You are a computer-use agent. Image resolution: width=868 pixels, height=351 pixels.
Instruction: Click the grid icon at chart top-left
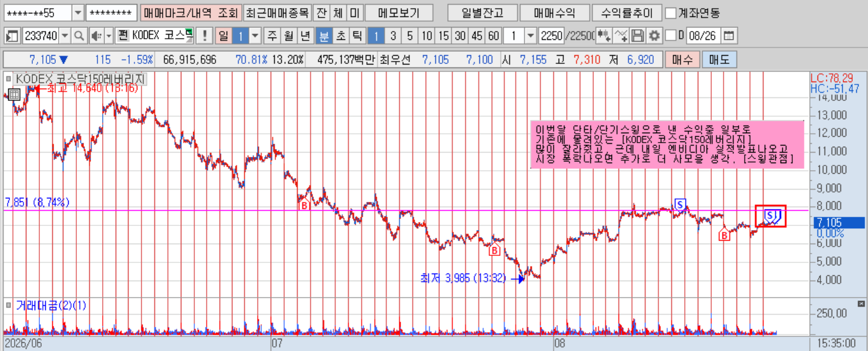point(15,94)
